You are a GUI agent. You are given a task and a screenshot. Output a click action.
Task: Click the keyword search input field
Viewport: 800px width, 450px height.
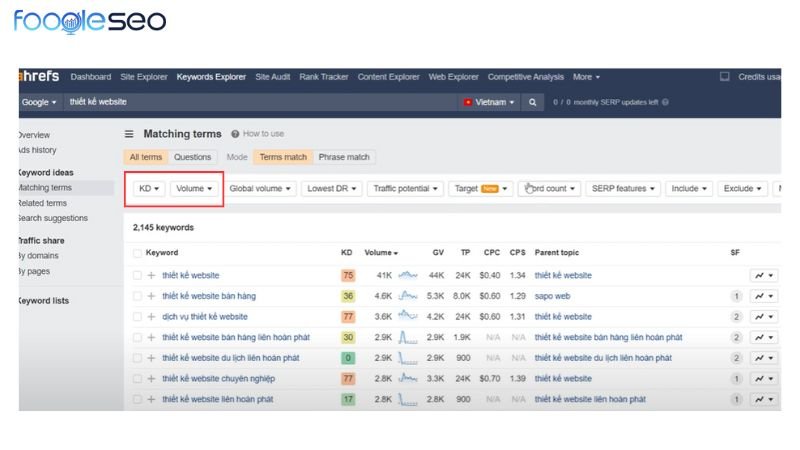pyautogui.click(x=260, y=102)
